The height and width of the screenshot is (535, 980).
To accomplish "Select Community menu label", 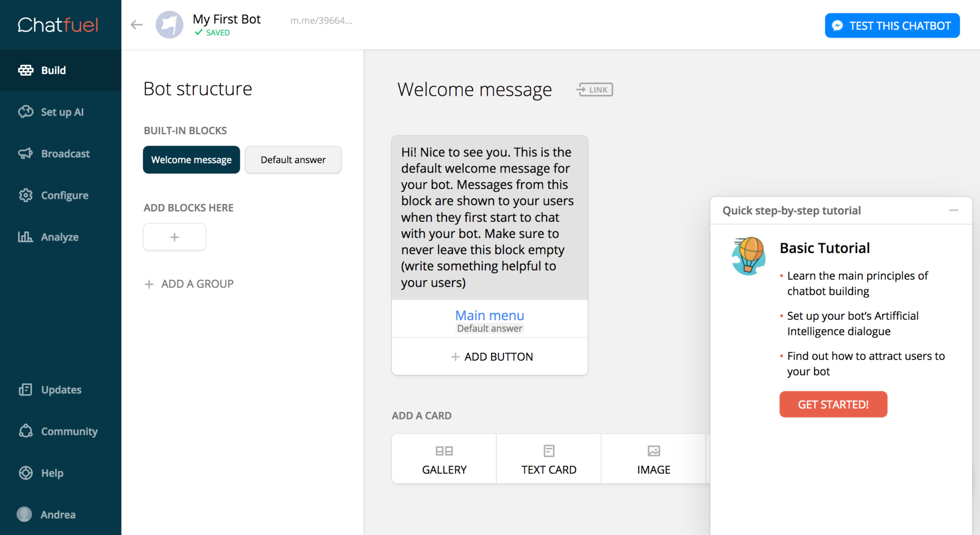I will pos(69,432).
